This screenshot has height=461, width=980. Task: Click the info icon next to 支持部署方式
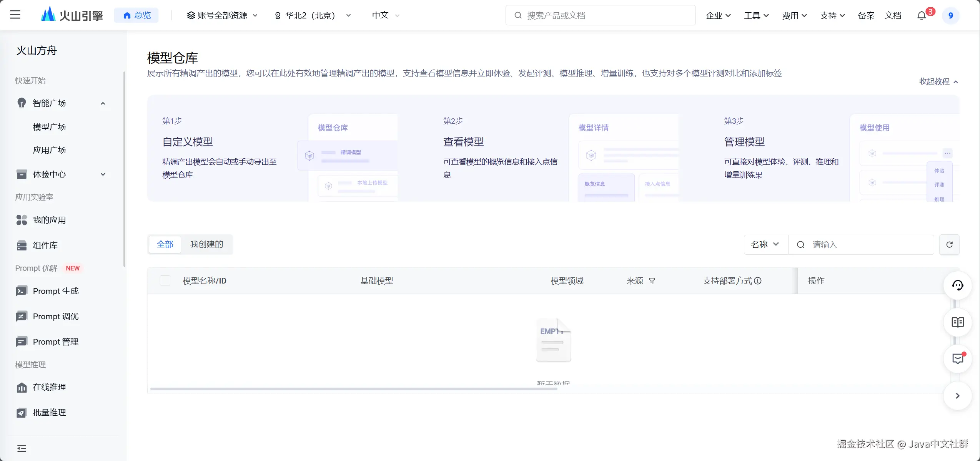(758, 281)
